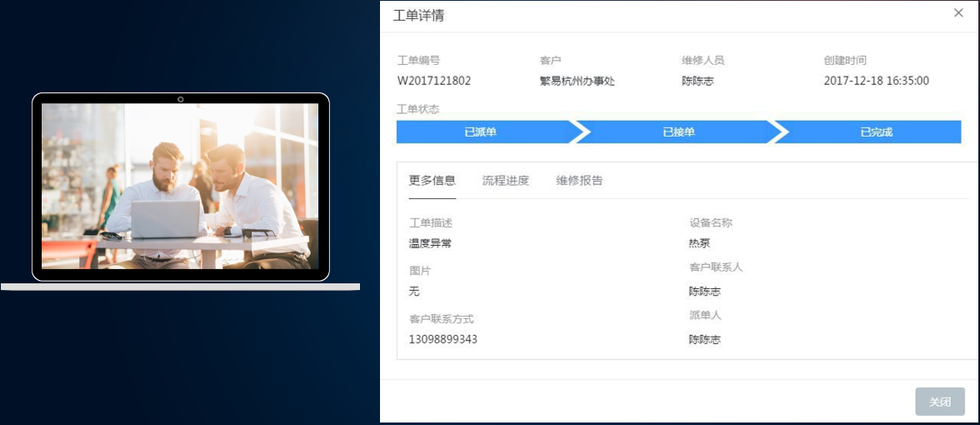The width and height of the screenshot is (980, 425).
Task: Click device name value 热泵
Action: click(x=699, y=243)
